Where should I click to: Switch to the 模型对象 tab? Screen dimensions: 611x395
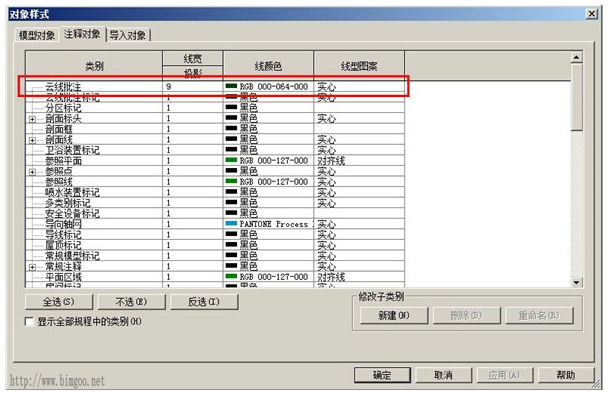pos(37,35)
